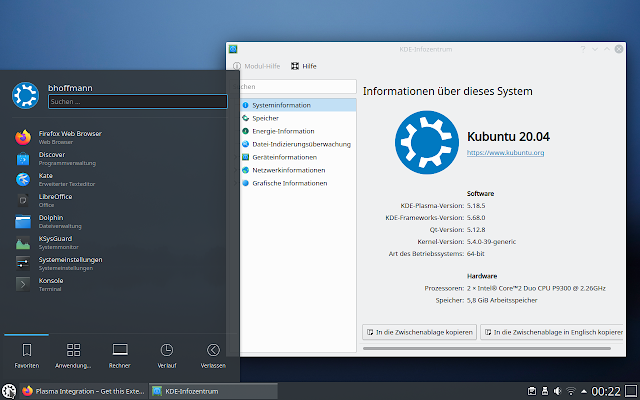Image resolution: width=640 pixels, height=400 pixels.
Task: Click the KDE-Frameworks-Version value 5.68.0
Action: (x=476, y=218)
